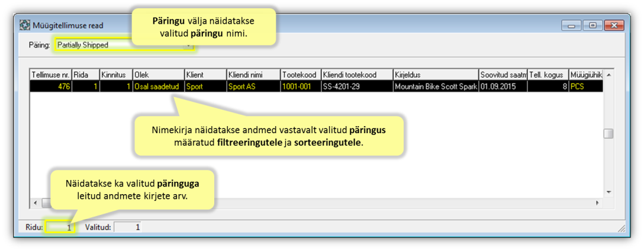Click the Müügitellimuse read window icon
The height and width of the screenshot is (251, 644).
(25, 26)
